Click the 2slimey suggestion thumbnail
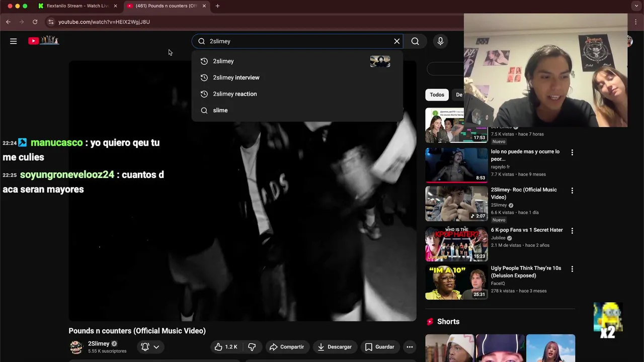 pos(380,61)
